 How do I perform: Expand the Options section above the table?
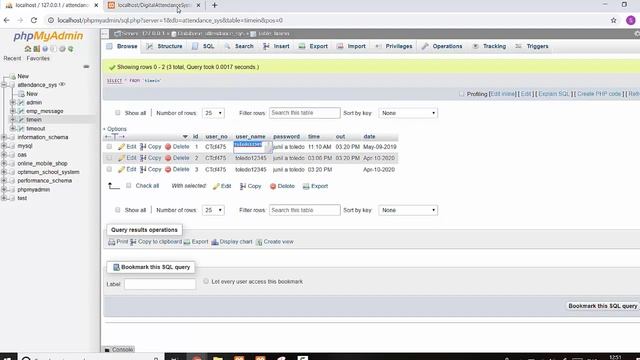point(115,129)
